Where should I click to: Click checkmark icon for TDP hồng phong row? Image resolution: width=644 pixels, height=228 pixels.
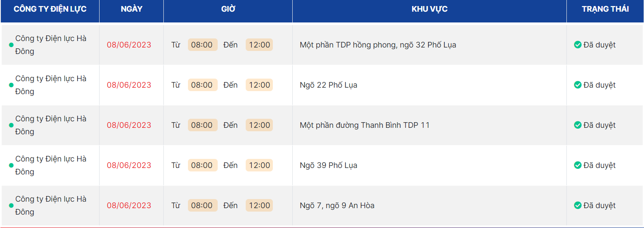pos(578,45)
